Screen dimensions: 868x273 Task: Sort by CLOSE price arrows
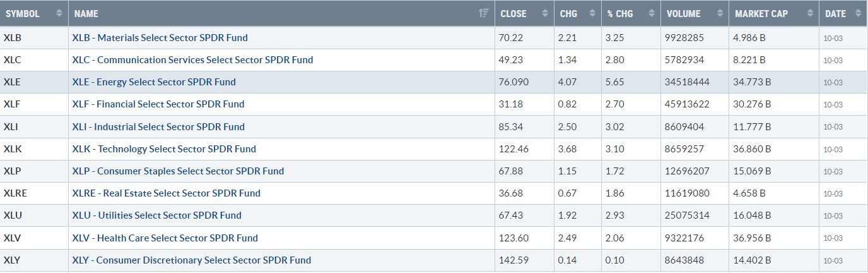(544, 13)
